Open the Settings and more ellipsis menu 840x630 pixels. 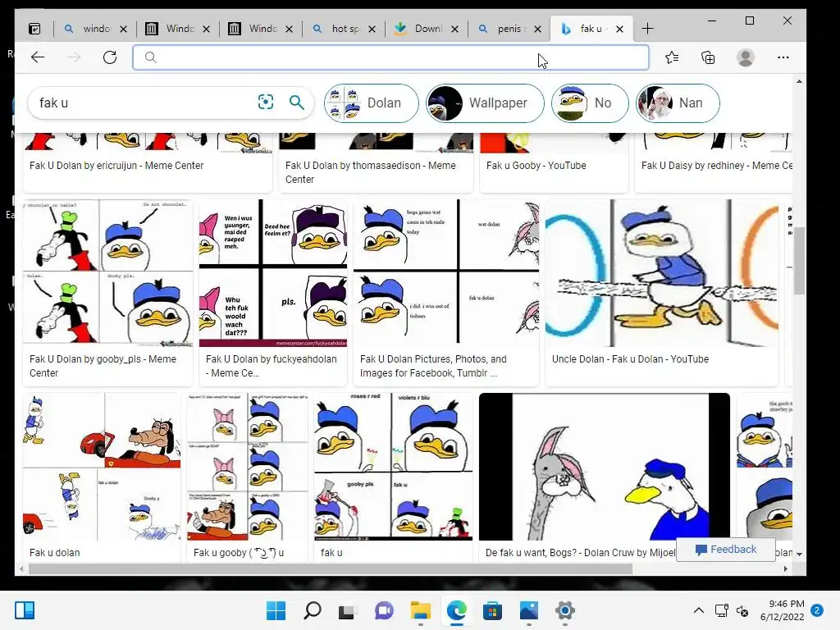point(783,57)
